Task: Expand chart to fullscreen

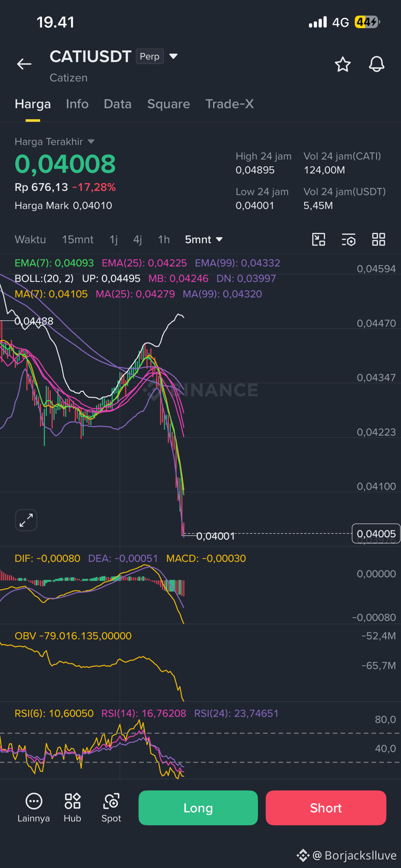Action: click(x=26, y=520)
